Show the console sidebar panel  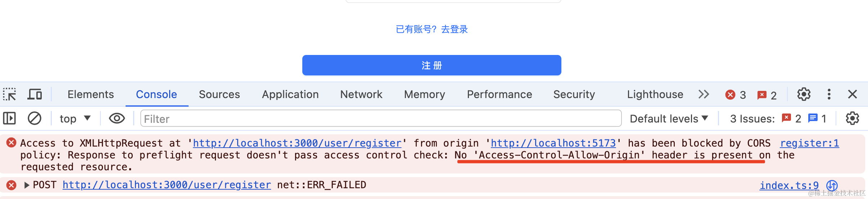9,118
